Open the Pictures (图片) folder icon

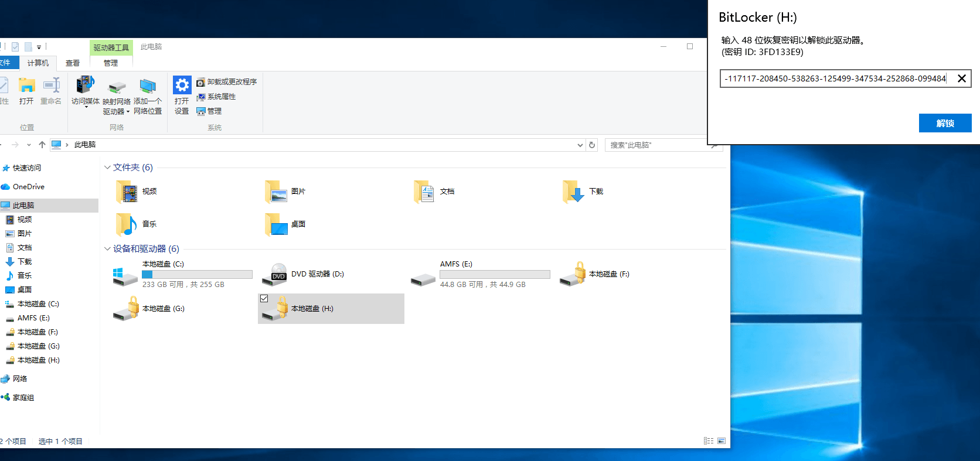point(275,192)
